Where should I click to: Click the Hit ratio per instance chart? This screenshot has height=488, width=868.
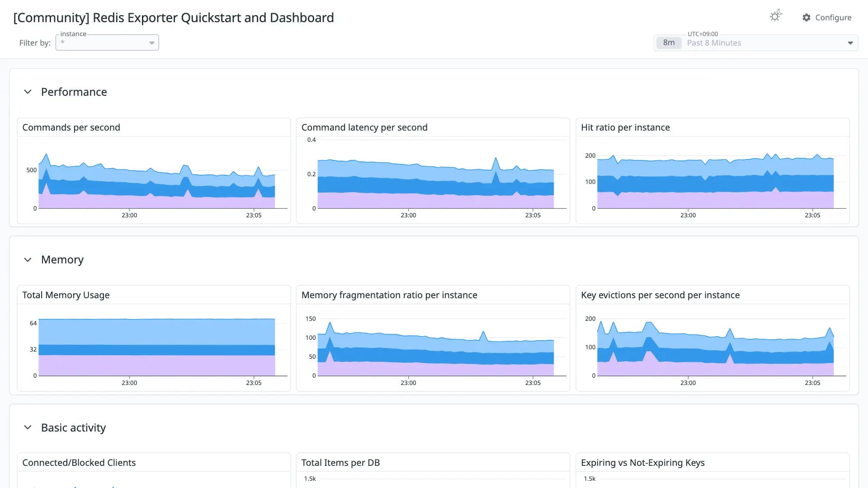pyautogui.click(x=715, y=181)
